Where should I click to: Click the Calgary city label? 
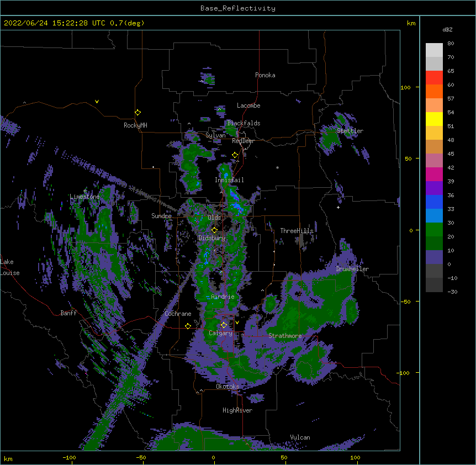coord(220,333)
